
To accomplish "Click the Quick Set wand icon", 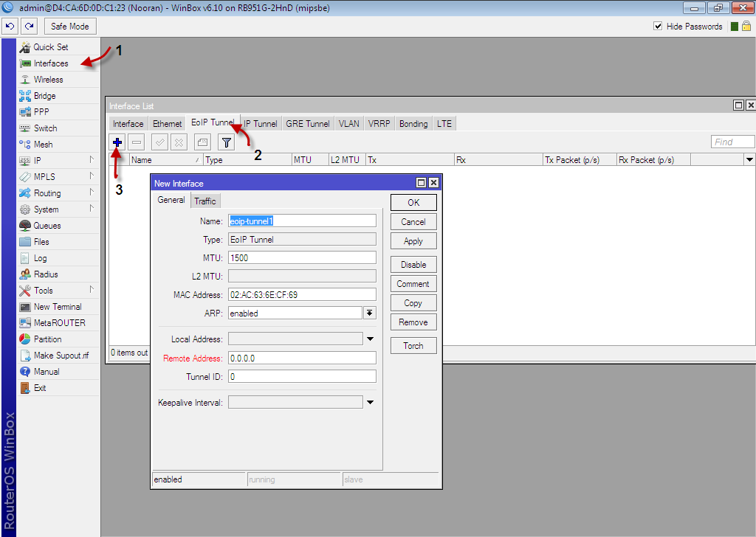I will 25,47.
